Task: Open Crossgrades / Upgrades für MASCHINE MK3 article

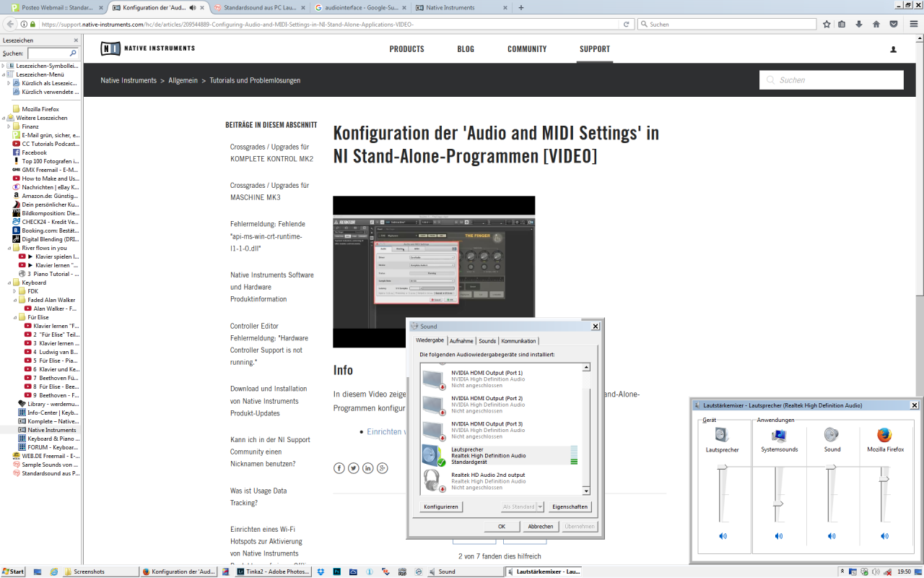Action: click(269, 191)
